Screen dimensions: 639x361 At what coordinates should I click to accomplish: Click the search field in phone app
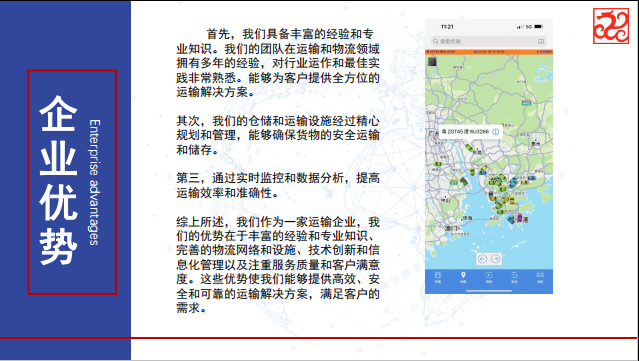[x=489, y=41]
